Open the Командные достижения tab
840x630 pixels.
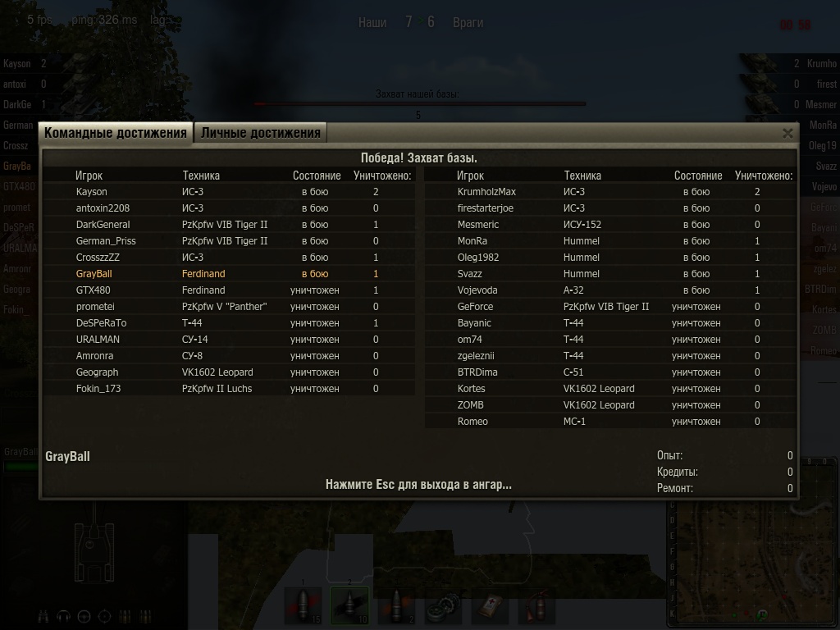tap(115, 133)
